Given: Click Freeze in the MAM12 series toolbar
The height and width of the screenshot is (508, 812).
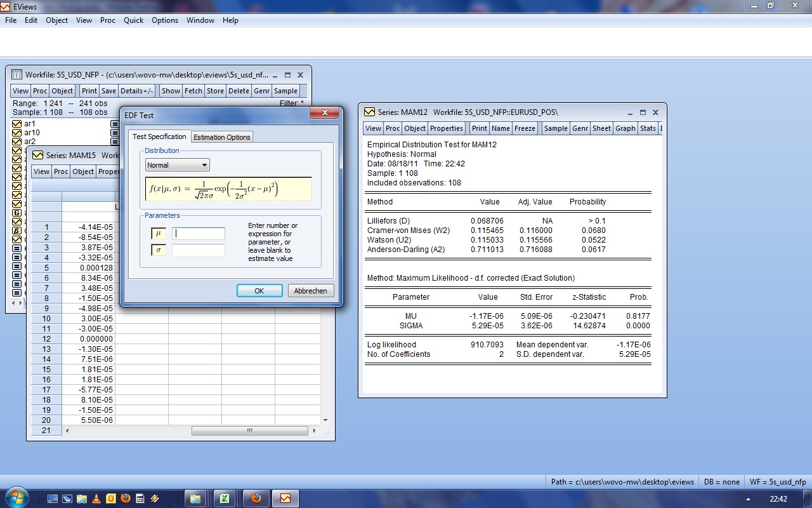Looking at the screenshot, I should click(x=525, y=128).
